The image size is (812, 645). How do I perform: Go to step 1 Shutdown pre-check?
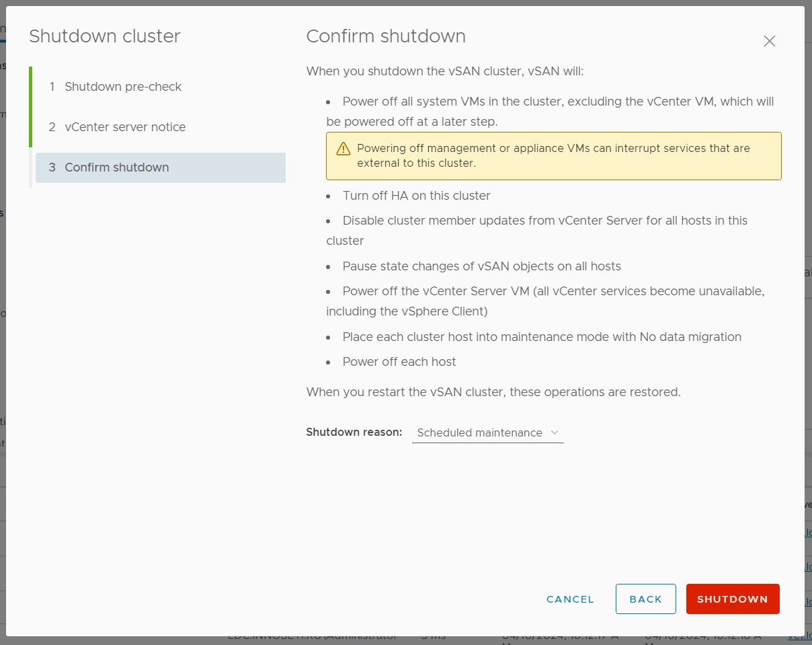point(123,87)
